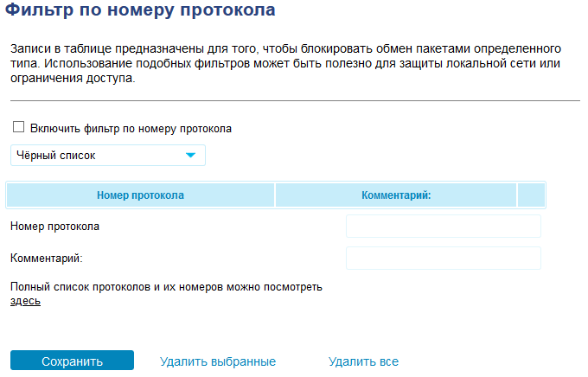Image resolution: width=588 pixels, height=377 pixels.
Task: Click the "Комментарий:" table column header
Action: [396, 195]
